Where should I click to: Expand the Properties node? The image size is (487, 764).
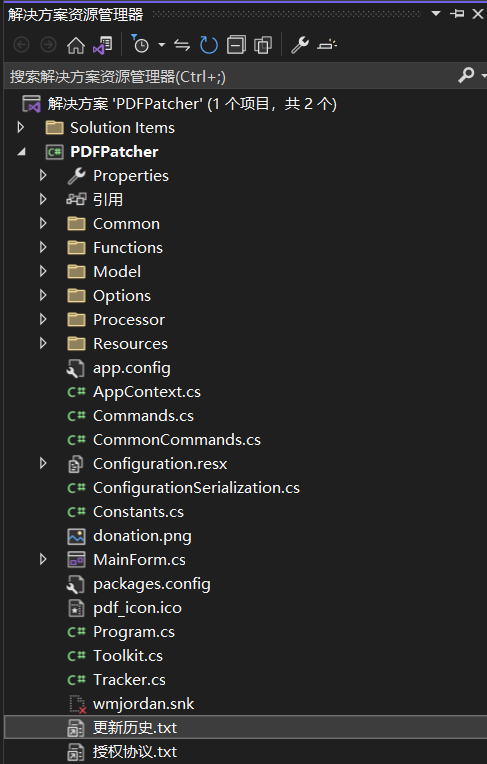43,175
